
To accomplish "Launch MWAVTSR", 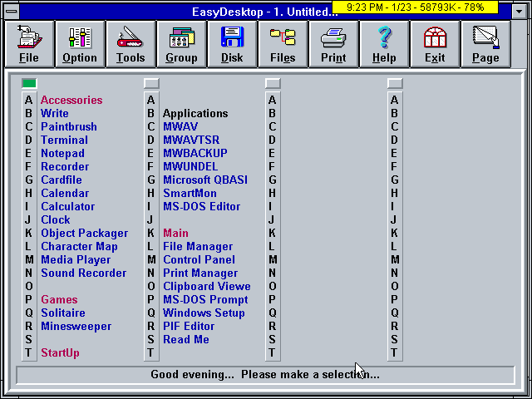I will pos(191,140).
